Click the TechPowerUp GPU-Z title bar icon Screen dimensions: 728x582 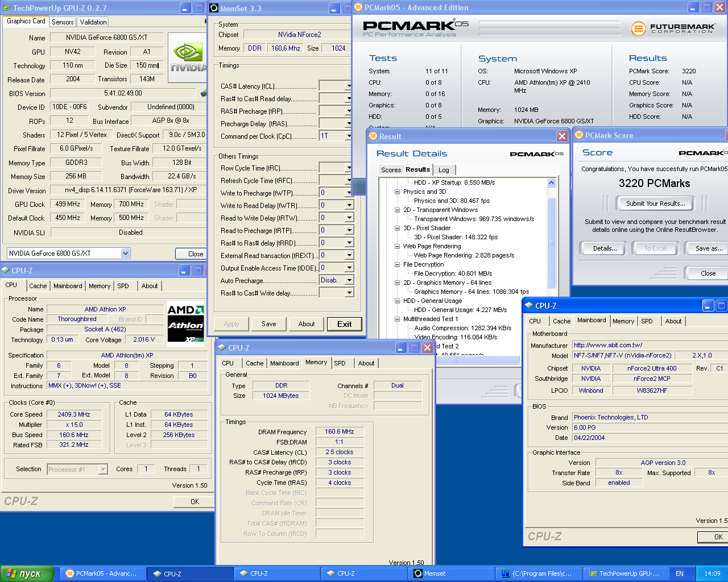click(x=6, y=8)
